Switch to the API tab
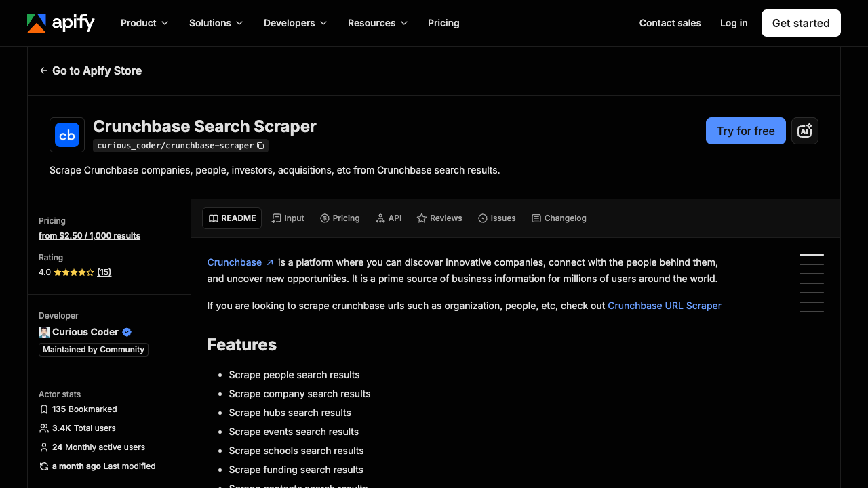The height and width of the screenshot is (488, 868). (x=389, y=218)
